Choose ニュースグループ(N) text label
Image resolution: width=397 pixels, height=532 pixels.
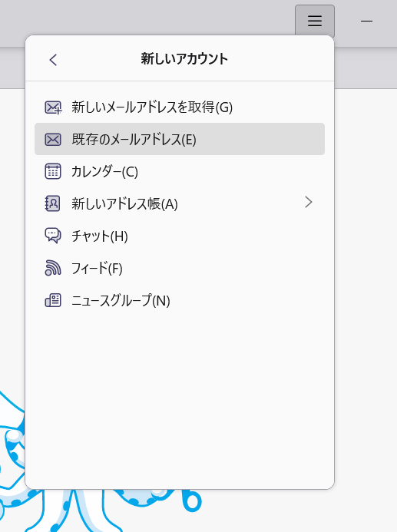121,300
